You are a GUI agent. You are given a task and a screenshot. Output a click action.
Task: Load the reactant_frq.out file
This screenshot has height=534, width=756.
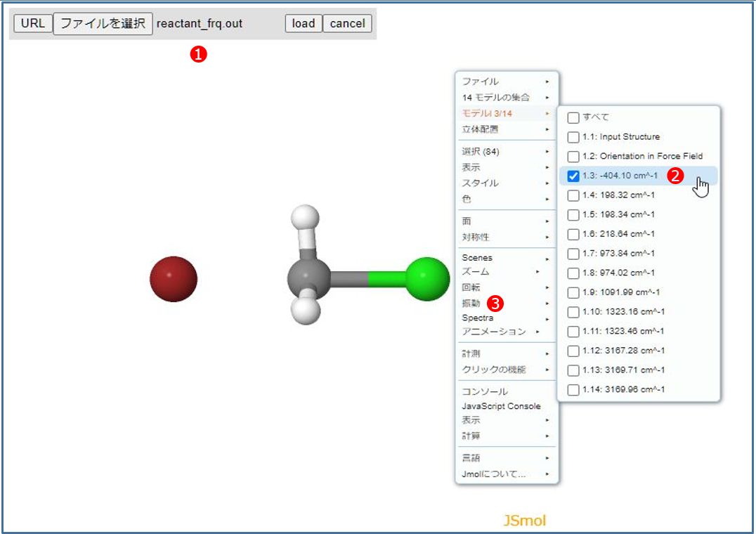point(302,23)
